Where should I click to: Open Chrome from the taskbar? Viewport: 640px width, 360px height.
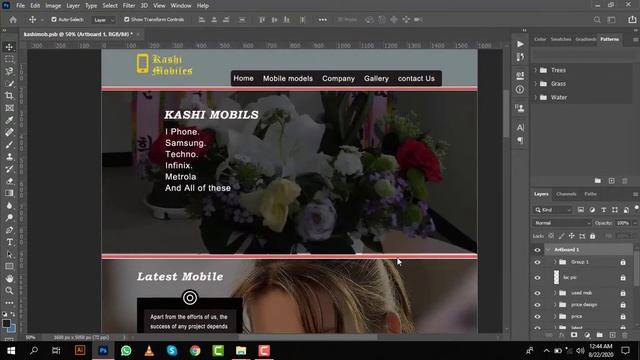coord(195,351)
